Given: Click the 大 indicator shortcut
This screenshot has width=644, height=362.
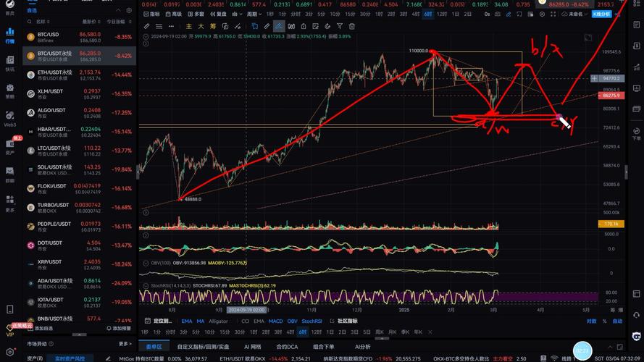Looking at the screenshot, I should click(201, 26).
